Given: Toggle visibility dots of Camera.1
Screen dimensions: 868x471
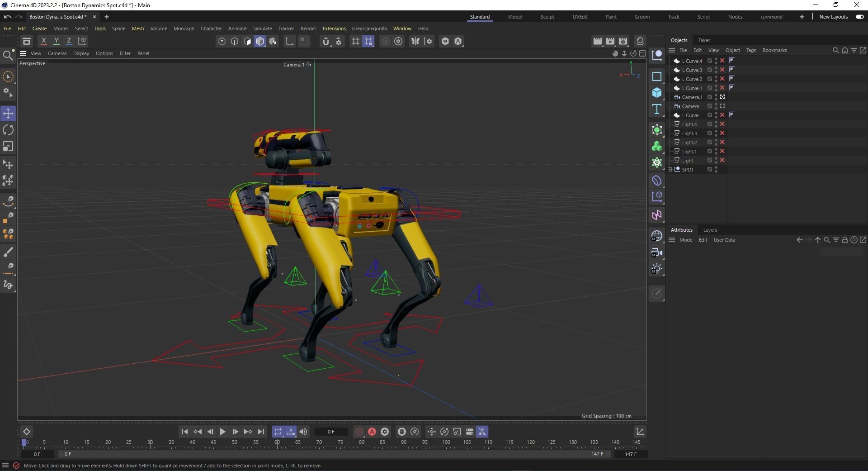Looking at the screenshot, I should pos(716,97).
